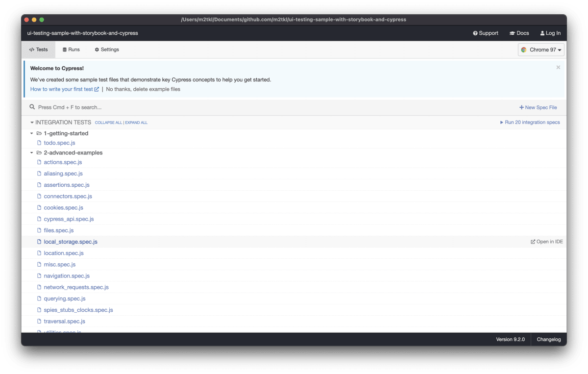588x374 pixels.
Task: Click the file icon beside todo.spec.js
Action: (x=39, y=143)
